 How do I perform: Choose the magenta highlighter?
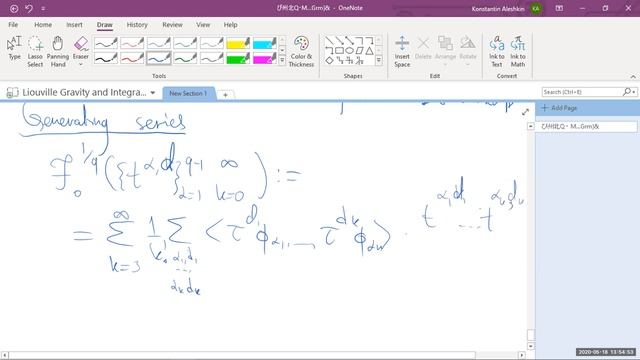coord(264,58)
